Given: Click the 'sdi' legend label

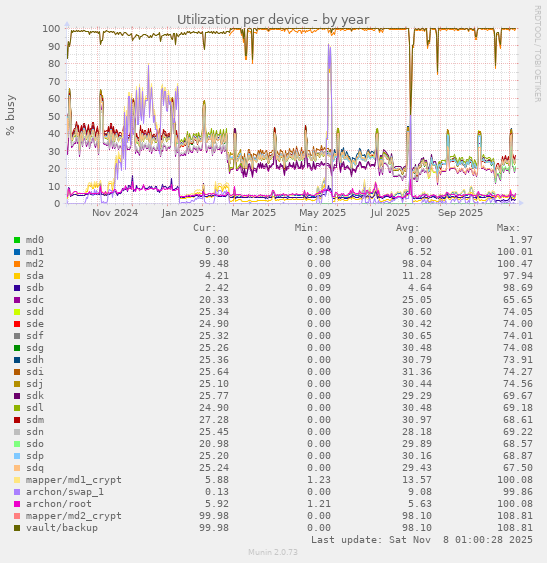Looking at the screenshot, I should click(34, 372).
